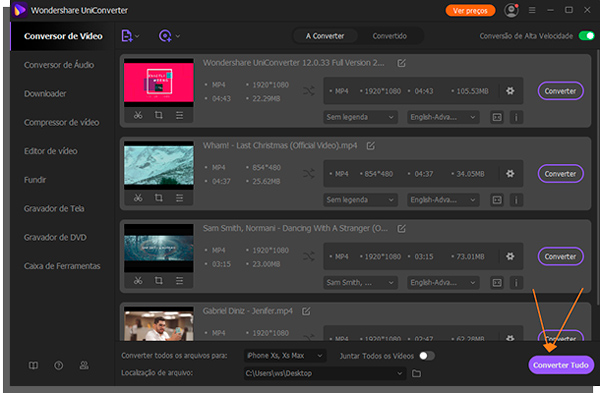Convert the Sam Smith Dancing video
This screenshot has width=600, height=393.
561,256
